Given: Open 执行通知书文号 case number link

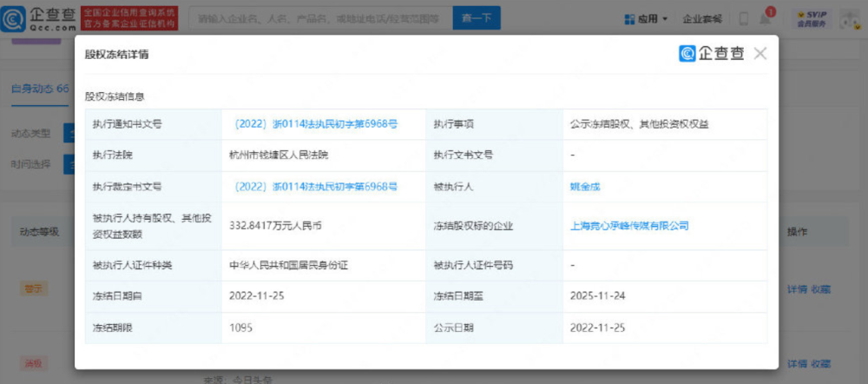Looking at the screenshot, I should [316, 124].
